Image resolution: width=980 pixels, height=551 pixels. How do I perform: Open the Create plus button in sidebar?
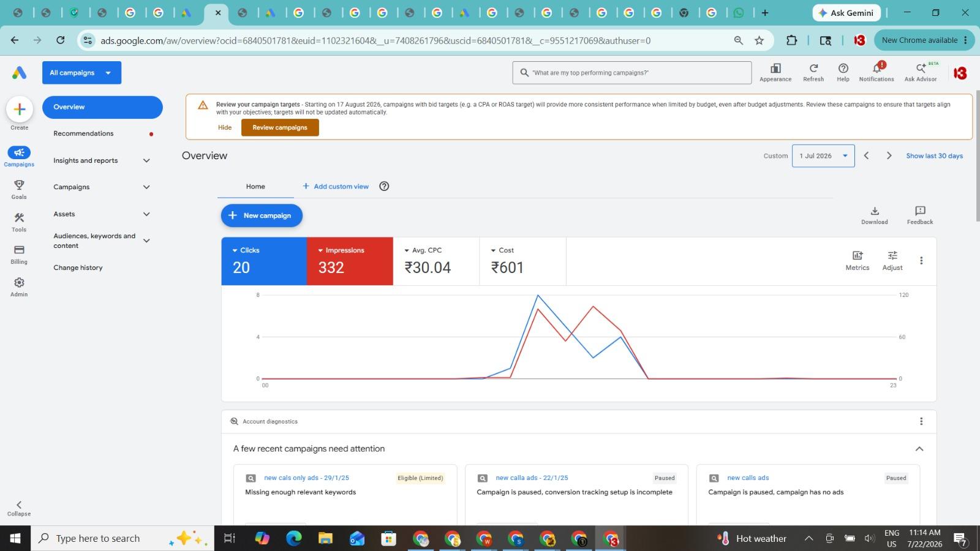click(x=19, y=110)
